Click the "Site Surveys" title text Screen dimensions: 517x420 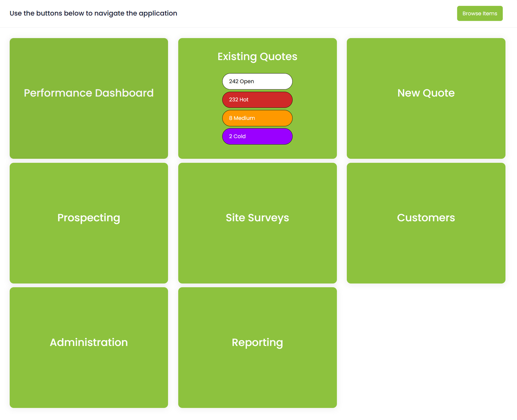tap(257, 218)
